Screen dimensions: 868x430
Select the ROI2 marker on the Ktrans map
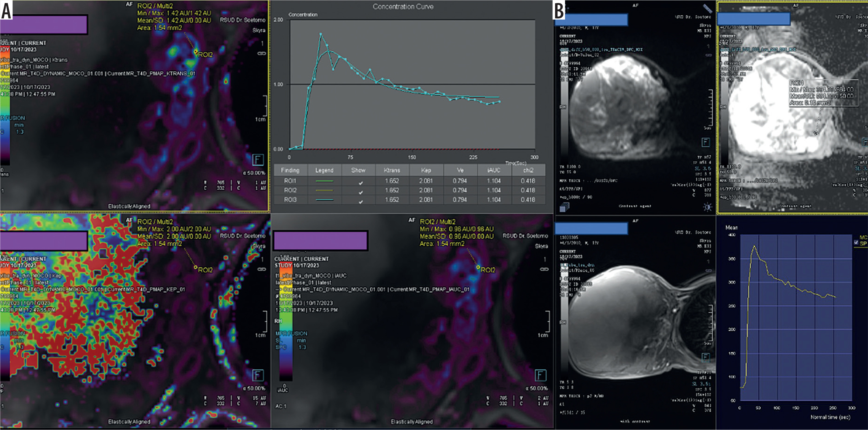click(x=195, y=51)
